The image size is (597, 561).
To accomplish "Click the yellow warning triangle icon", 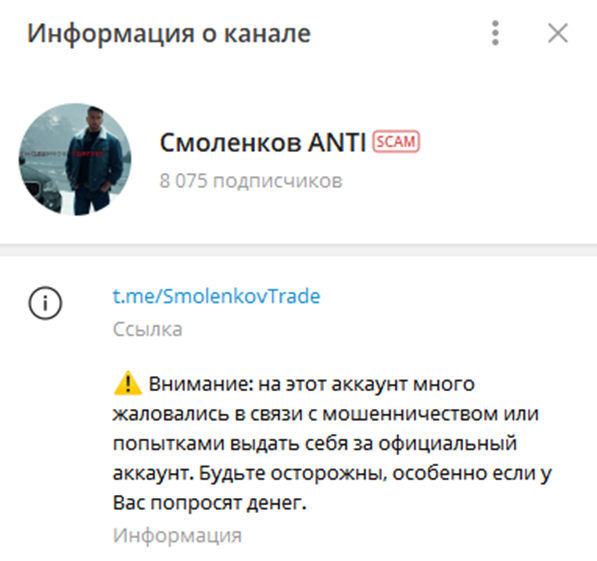I will point(128,383).
